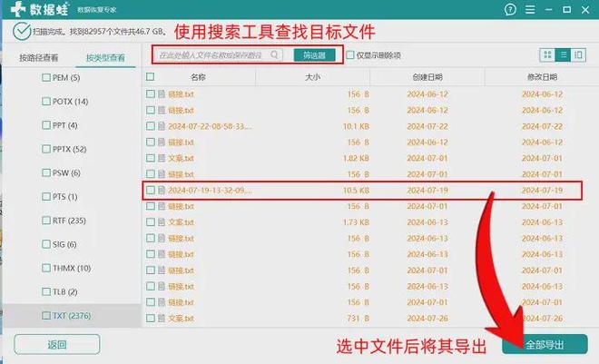The image size is (599, 364).
Task: Tick checkbox for 2024-07-19-13-32-09 file
Action: pos(151,191)
